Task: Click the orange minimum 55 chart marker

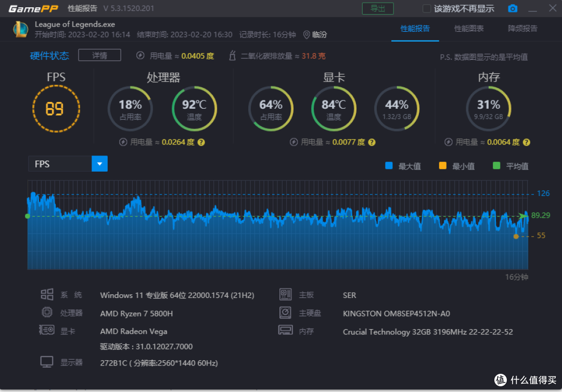Action: [x=516, y=236]
